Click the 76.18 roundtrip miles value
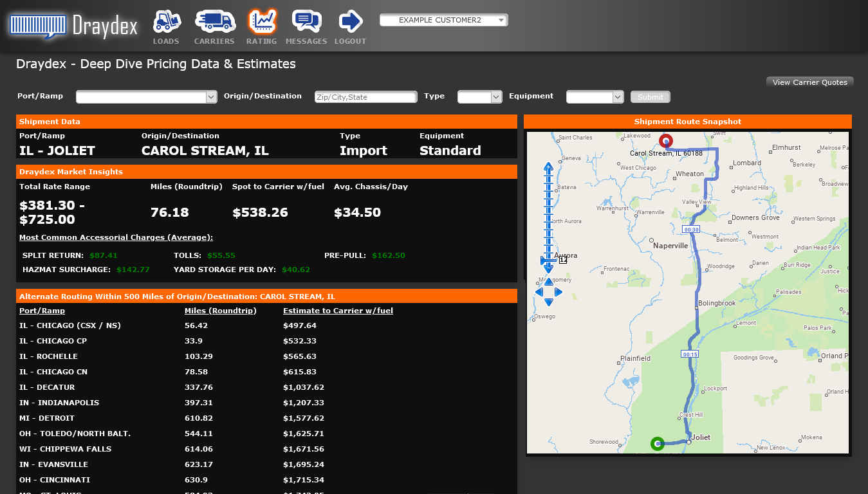The image size is (868, 494). point(170,212)
